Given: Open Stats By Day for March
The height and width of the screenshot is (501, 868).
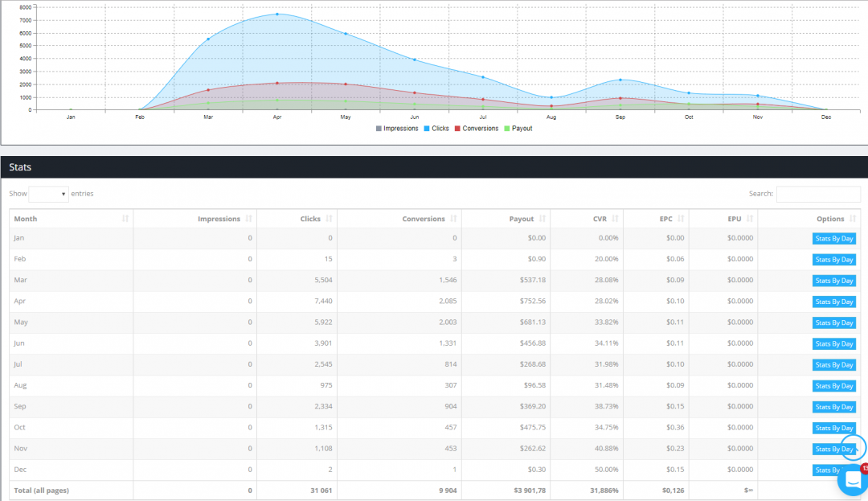Looking at the screenshot, I should (x=833, y=281).
